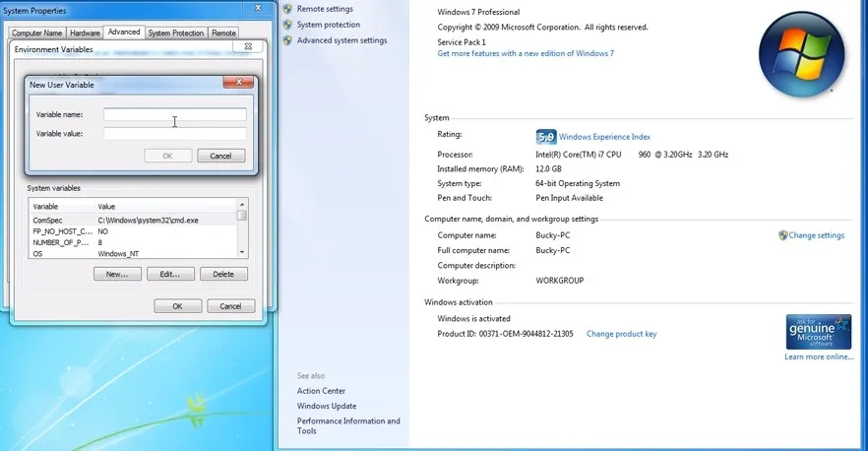Click Get more features with new edition link
Viewport: 868px width, 451px height.
coord(526,54)
